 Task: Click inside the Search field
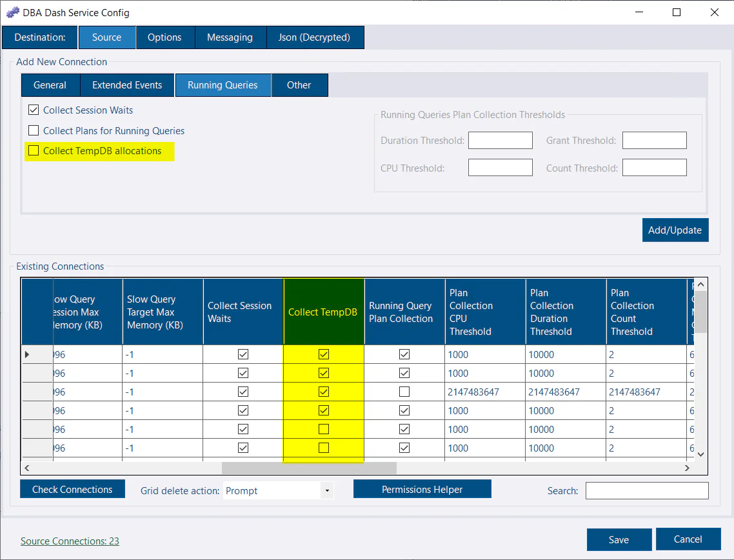tap(646, 490)
